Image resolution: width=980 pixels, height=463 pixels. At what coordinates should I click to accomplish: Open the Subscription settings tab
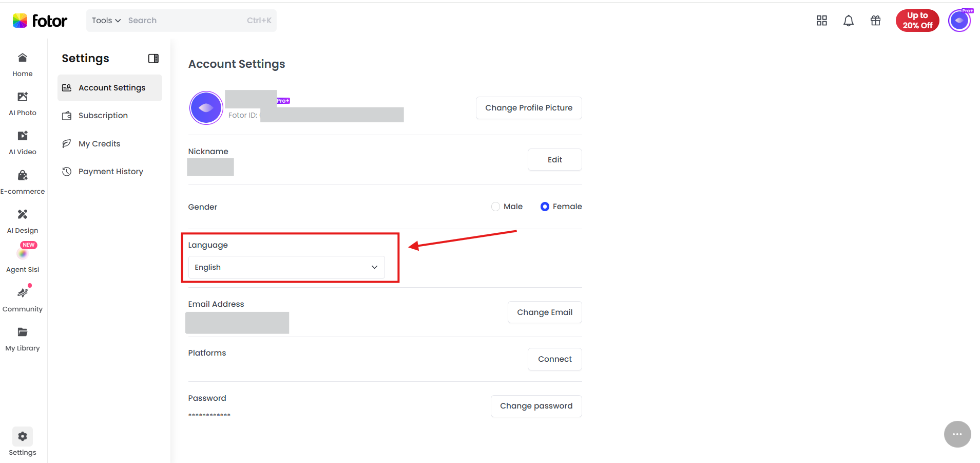tap(110, 116)
